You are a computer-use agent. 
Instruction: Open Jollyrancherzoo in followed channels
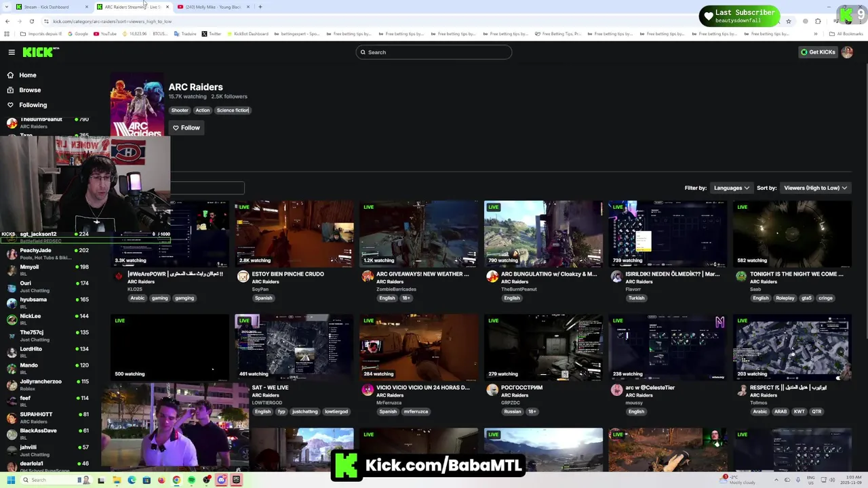[47, 384]
